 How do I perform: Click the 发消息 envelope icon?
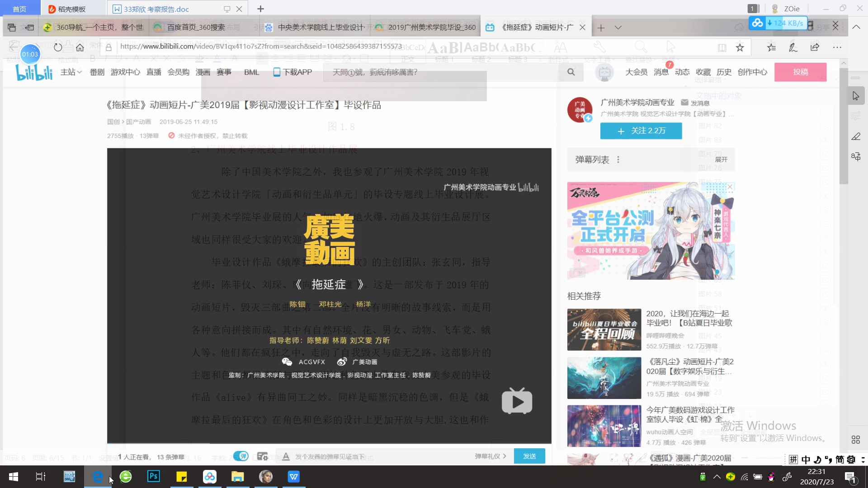pyautogui.click(x=684, y=103)
